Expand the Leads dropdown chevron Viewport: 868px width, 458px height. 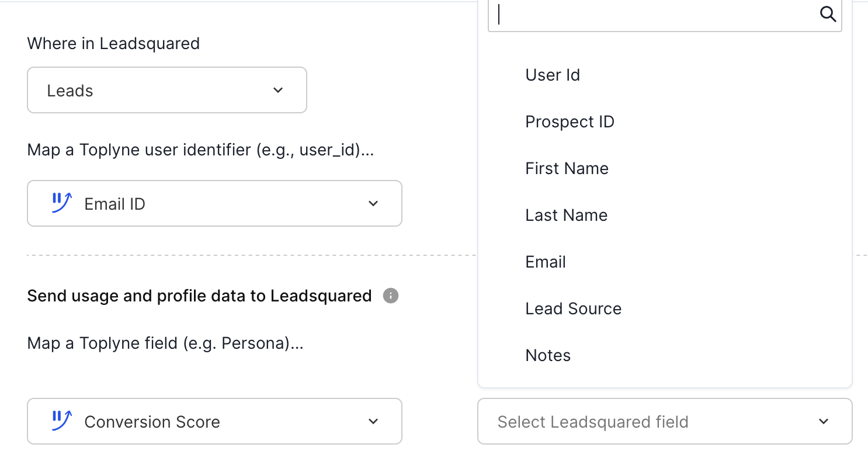coord(278,90)
